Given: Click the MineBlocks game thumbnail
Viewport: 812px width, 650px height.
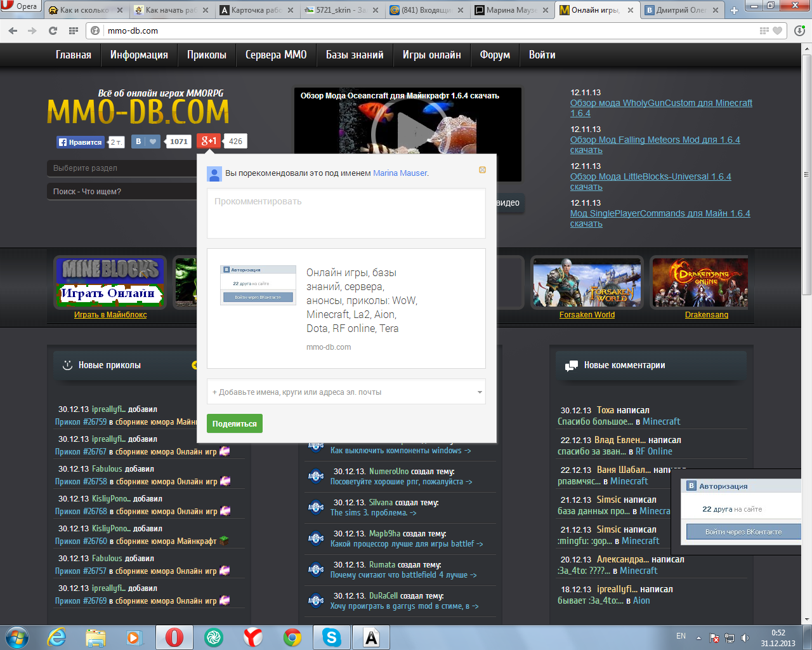Looking at the screenshot, I should tap(110, 282).
